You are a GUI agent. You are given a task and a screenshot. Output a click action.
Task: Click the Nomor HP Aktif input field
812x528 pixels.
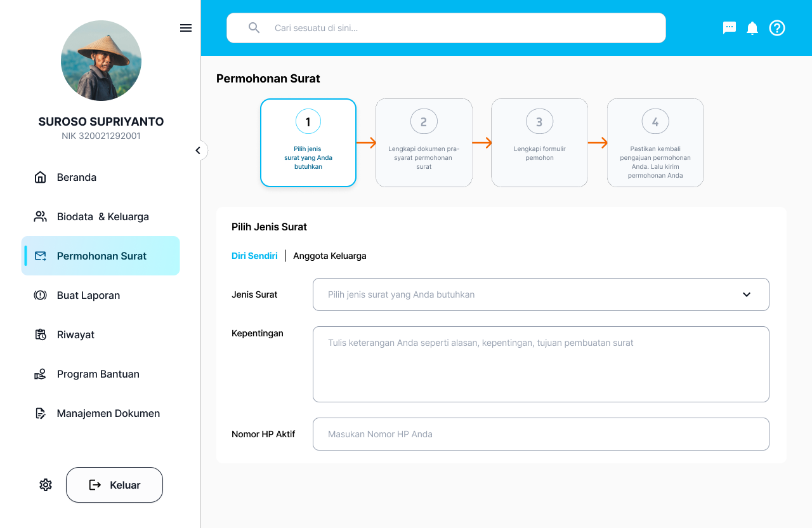coord(540,434)
